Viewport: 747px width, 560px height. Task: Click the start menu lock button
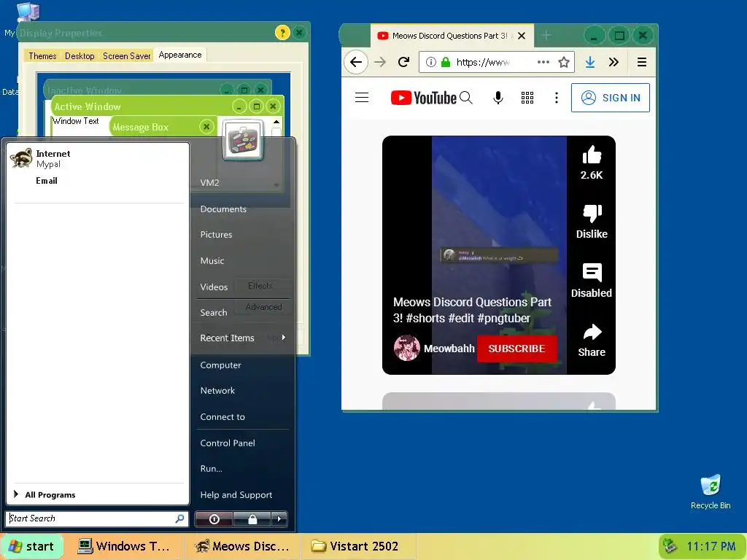click(x=252, y=519)
